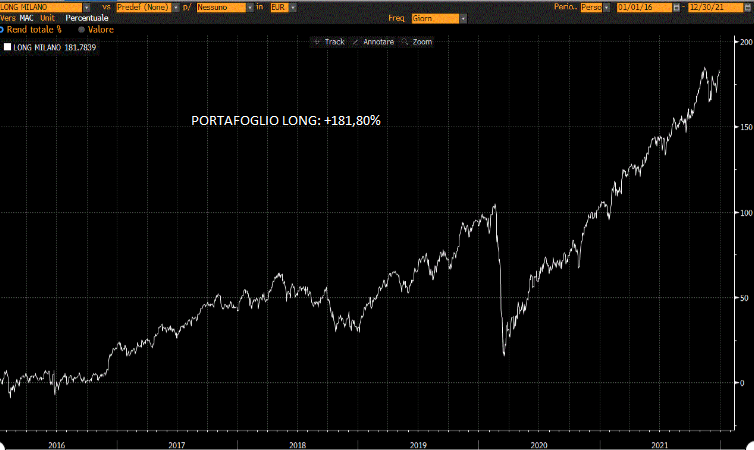The height and width of the screenshot is (450, 754).
Task: Click the PORTAFOGLIO LONG +181,80% annotation
Action: (286, 120)
